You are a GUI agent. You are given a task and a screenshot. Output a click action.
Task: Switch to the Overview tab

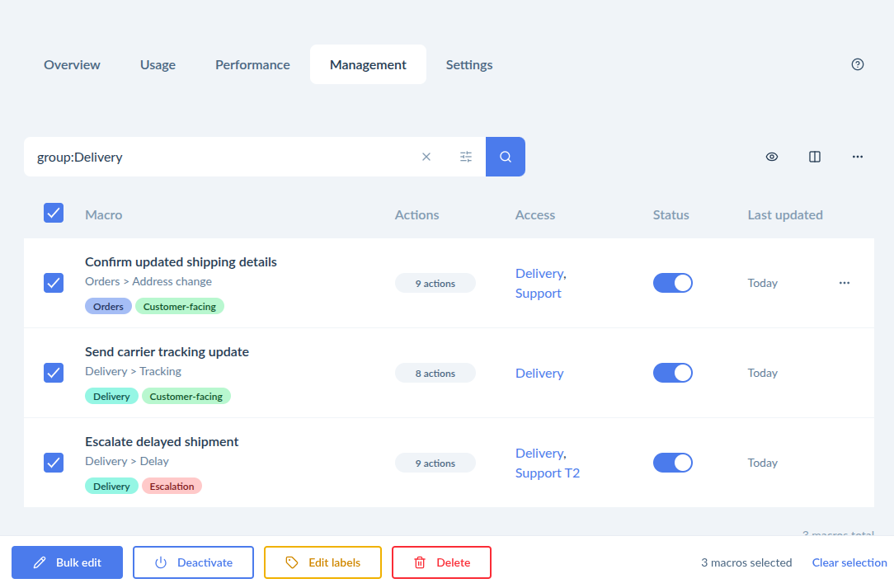click(x=72, y=65)
